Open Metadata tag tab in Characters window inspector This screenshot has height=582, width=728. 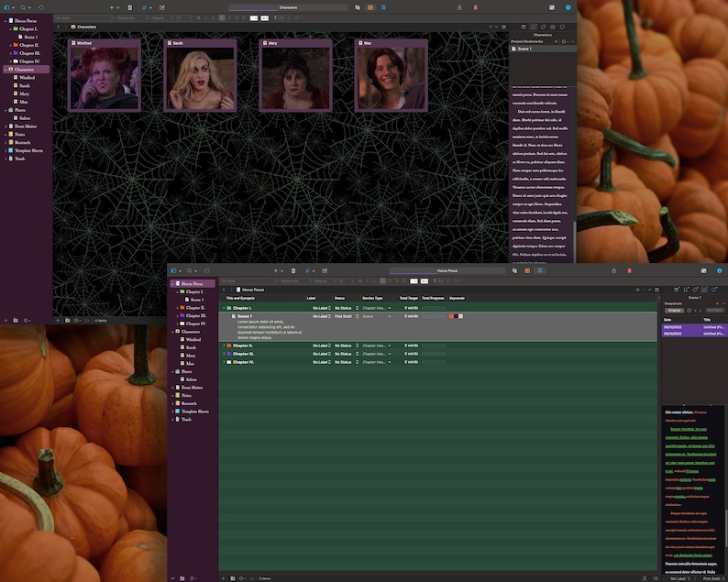543,27
